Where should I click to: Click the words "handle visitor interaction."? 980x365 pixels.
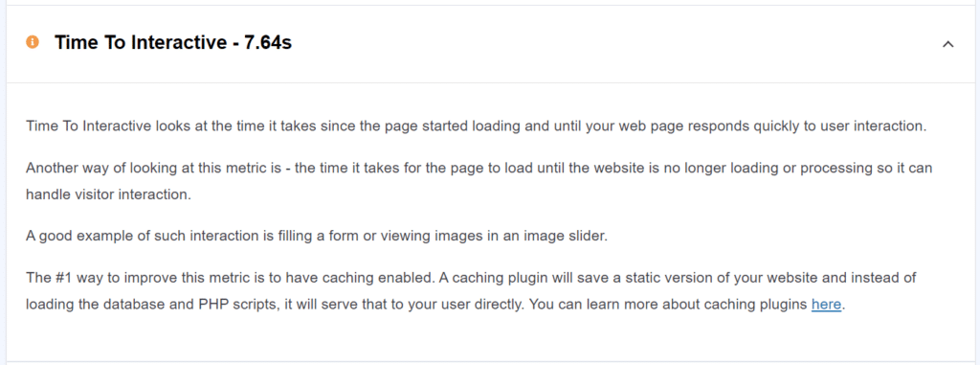coord(108,194)
